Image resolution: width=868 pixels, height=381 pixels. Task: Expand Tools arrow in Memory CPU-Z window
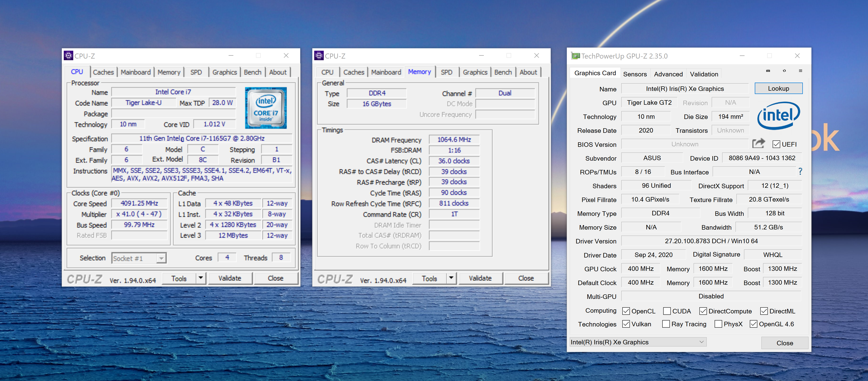click(x=451, y=278)
